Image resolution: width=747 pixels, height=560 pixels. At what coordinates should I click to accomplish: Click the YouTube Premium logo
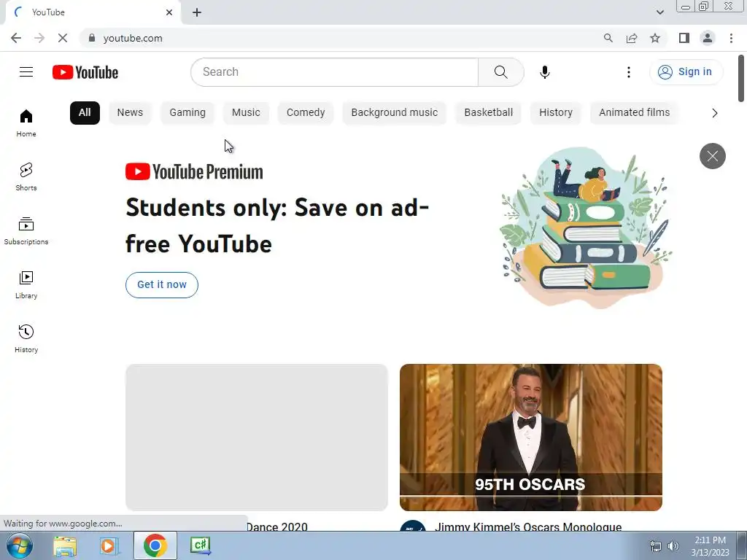194,172
